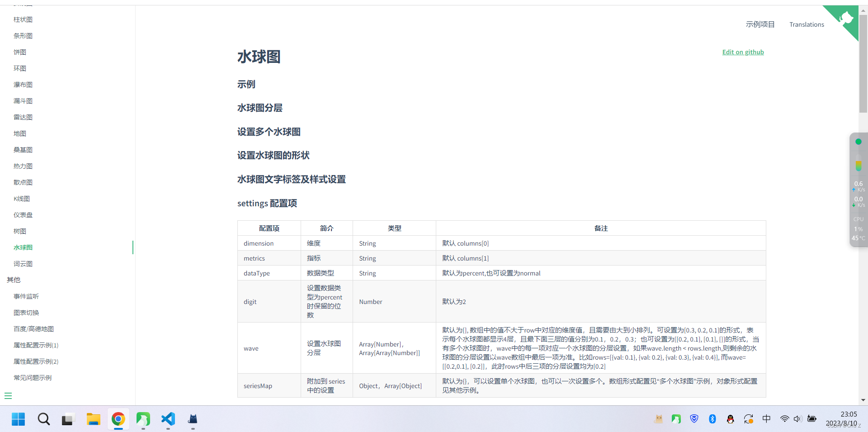Toggle the sidebar with the hamburger icon
This screenshot has width=868, height=432.
tap(8, 396)
